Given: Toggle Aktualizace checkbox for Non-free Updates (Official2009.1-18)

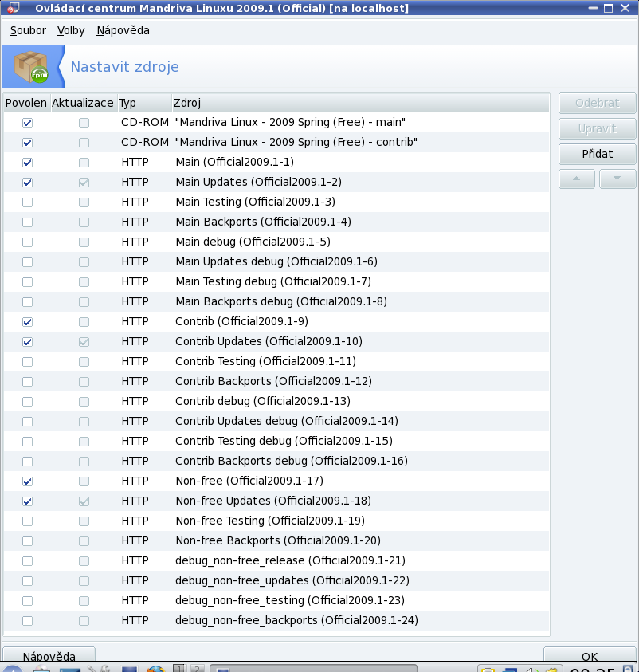Looking at the screenshot, I should click(84, 501).
